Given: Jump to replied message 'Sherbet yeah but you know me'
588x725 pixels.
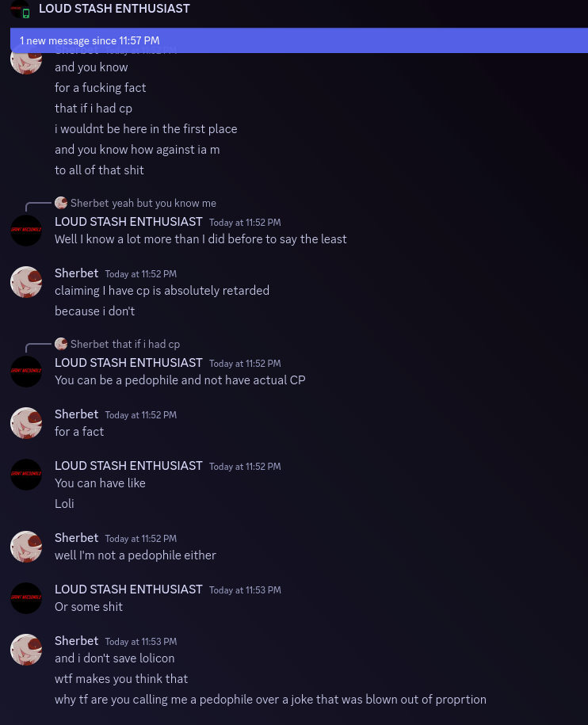Looking at the screenshot, I should (143, 203).
